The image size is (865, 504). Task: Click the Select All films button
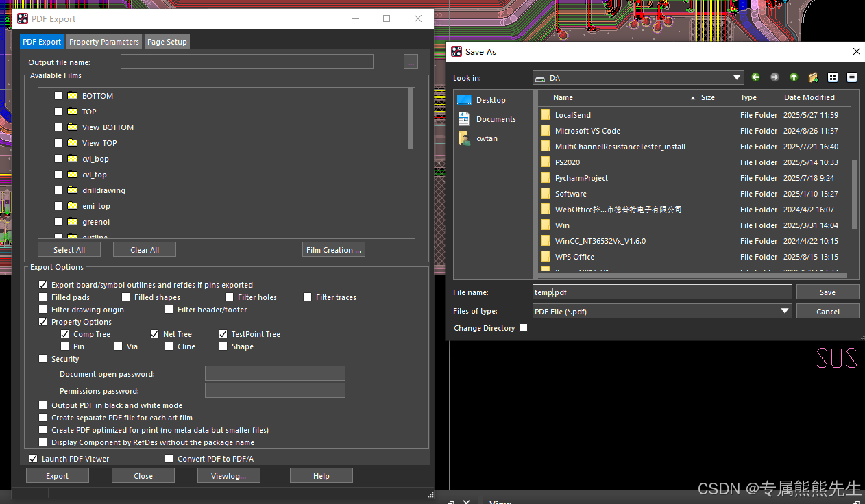pos(69,250)
